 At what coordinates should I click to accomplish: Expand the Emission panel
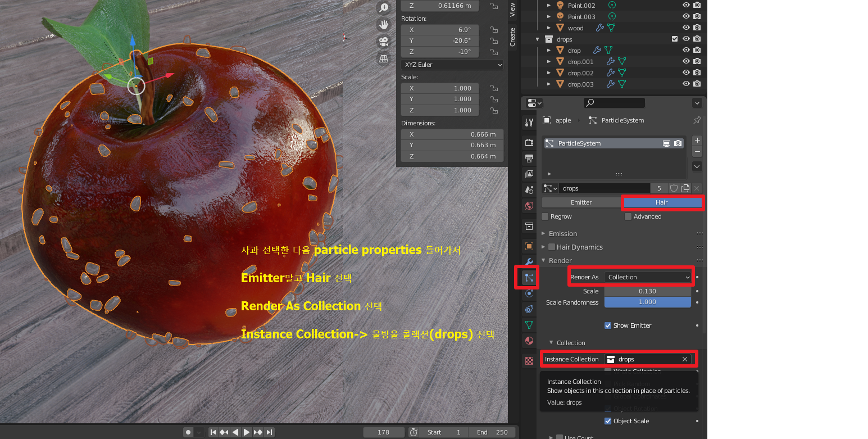pos(543,233)
